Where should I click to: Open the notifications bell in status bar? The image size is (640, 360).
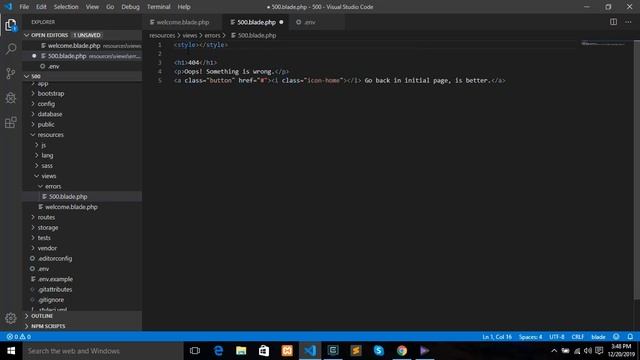pos(630,337)
